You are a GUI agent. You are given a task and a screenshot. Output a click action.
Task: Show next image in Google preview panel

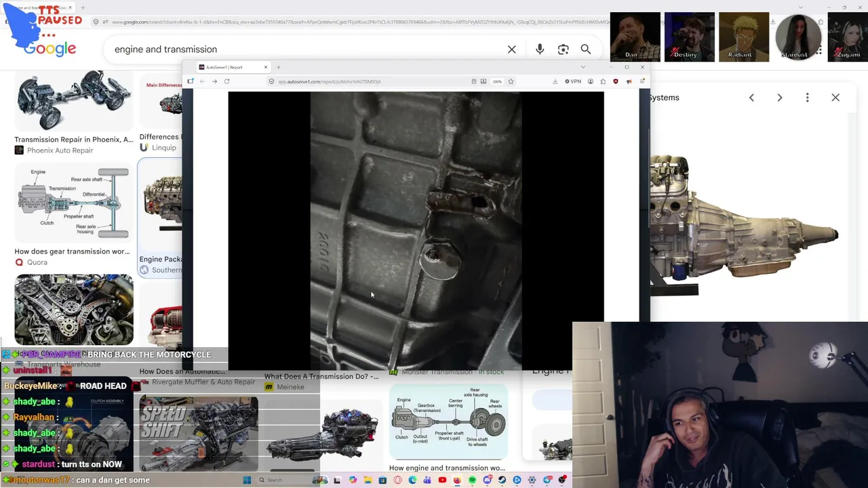tap(780, 98)
